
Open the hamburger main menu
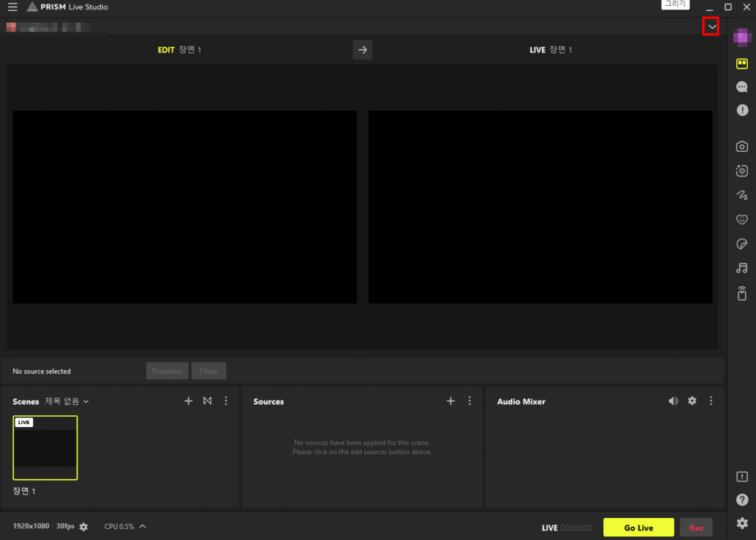[13, 7]
